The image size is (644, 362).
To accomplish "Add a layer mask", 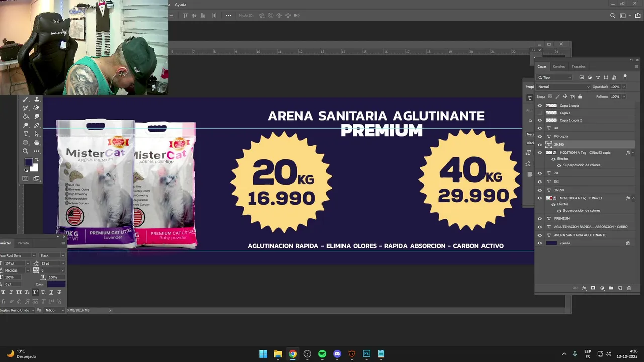I will point(593,288).
